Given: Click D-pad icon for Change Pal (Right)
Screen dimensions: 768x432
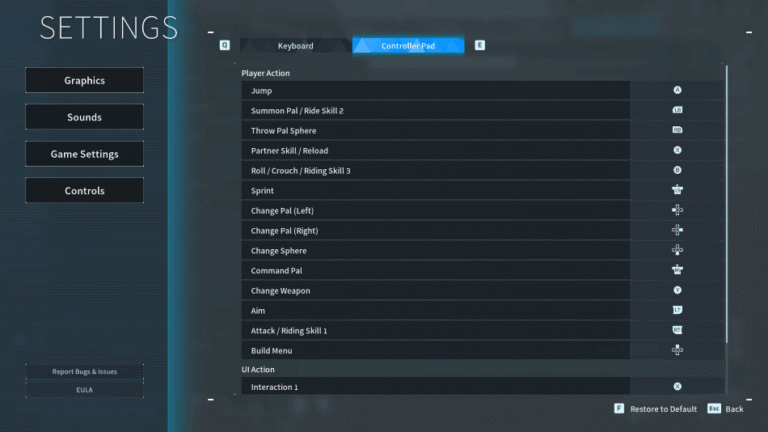Looking at the screenshot, I should pos(677,230).
